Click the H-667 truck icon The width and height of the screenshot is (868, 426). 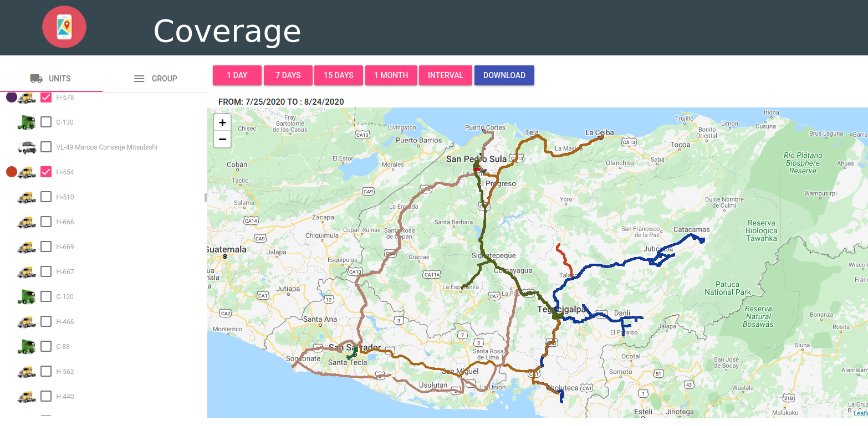tap(27, 272)
